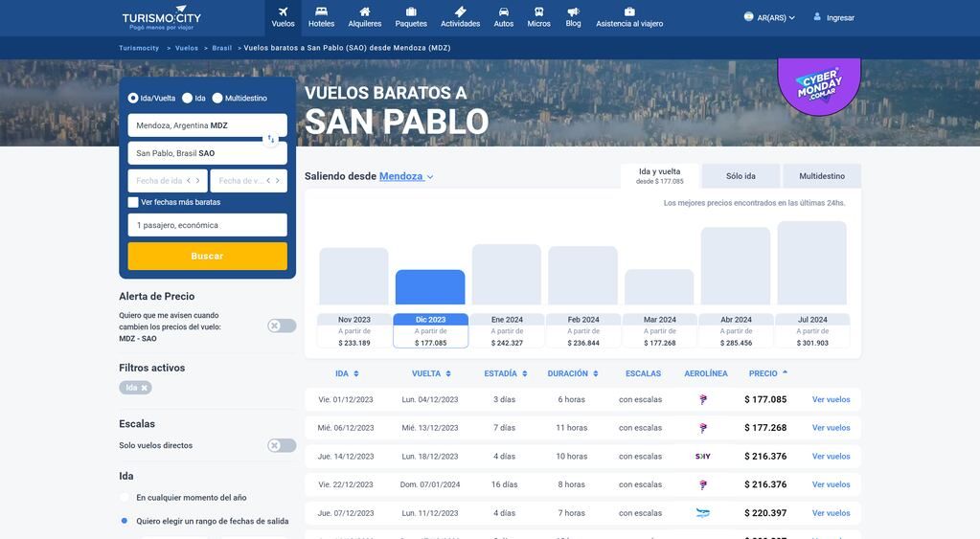Open the Hoteles bed icon
980x539 pixels.
321,12
